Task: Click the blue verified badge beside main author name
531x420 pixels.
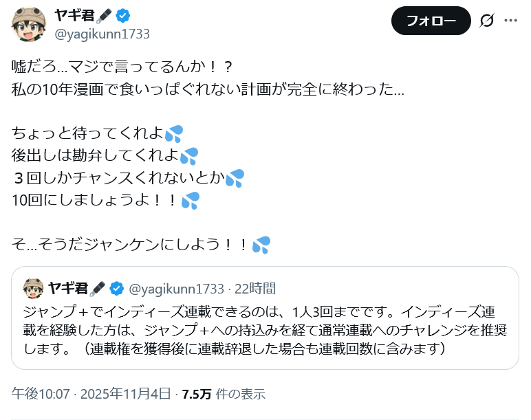Action: tap(122, 16)
